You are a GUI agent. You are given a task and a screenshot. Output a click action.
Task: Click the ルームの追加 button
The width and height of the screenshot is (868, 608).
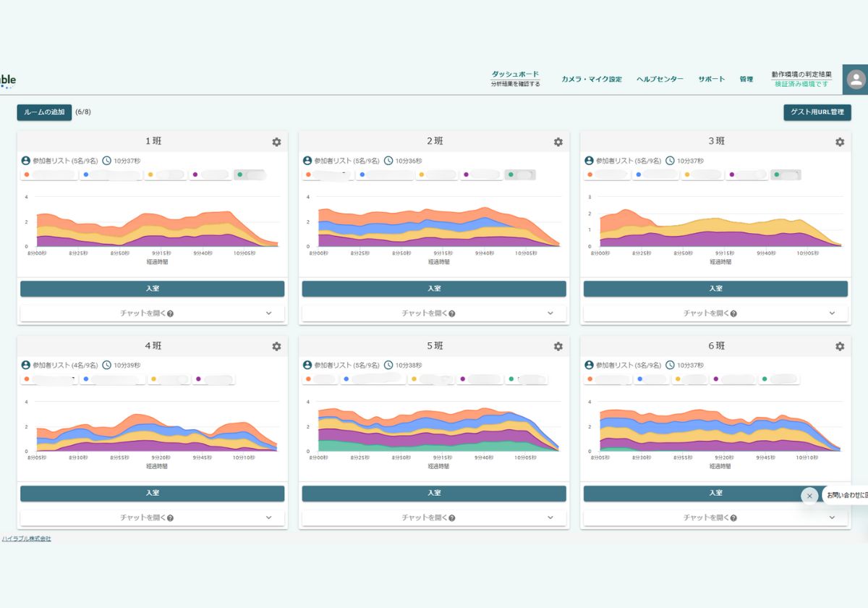pos(44,112)
